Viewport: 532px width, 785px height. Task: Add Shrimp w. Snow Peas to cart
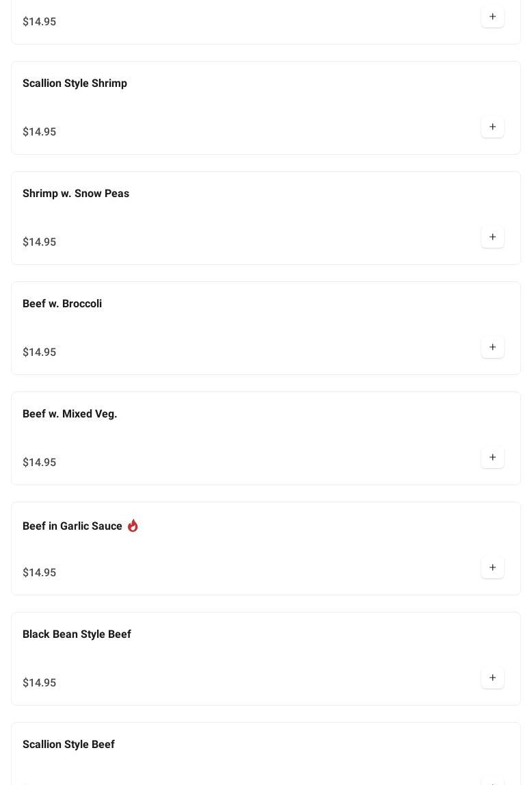(x=492, y=237)
